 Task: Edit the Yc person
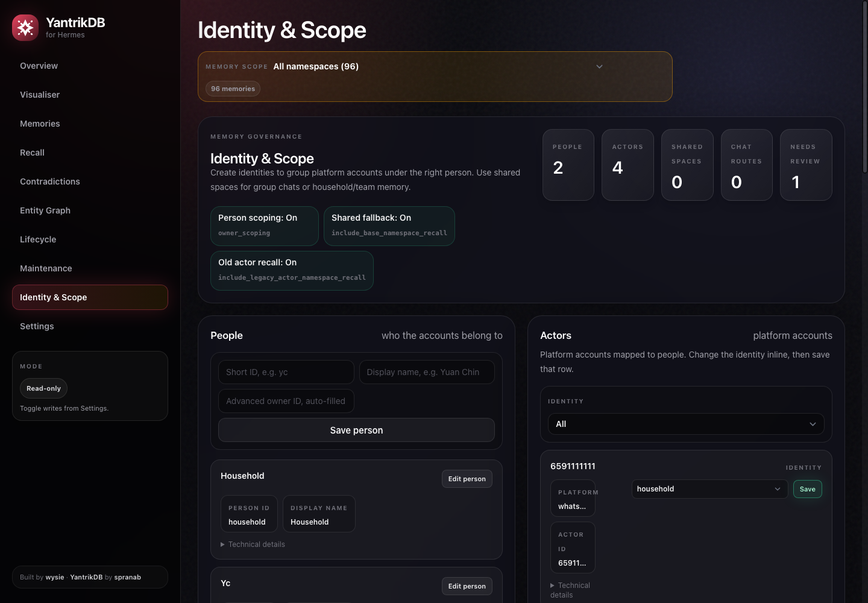pos(467,586)
